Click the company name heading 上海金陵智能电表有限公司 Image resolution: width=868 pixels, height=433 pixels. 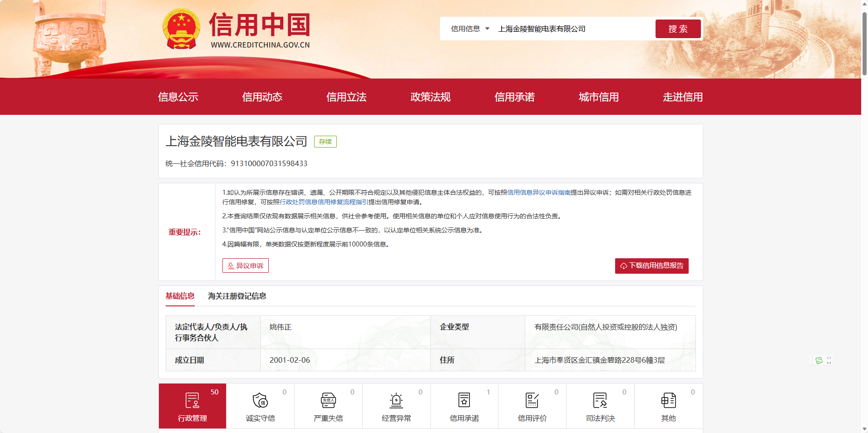click(x=237, y=141)
